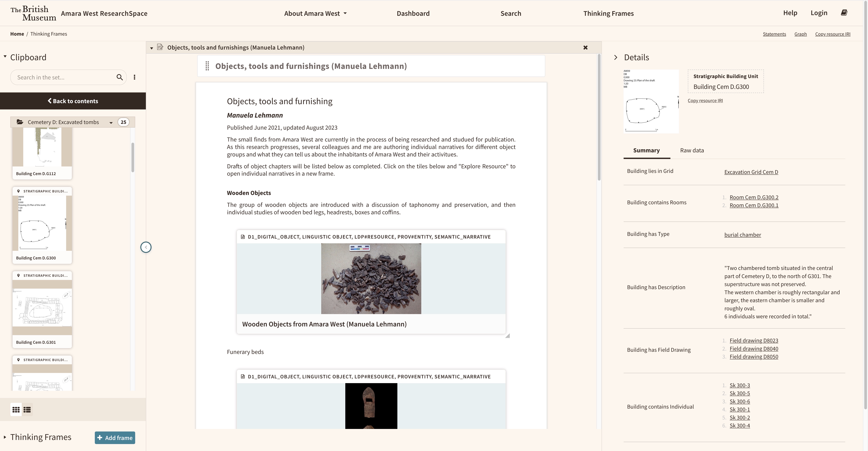Switch clipboard to grid view
Screen dimensions: 868x451
tap(16, 410)
